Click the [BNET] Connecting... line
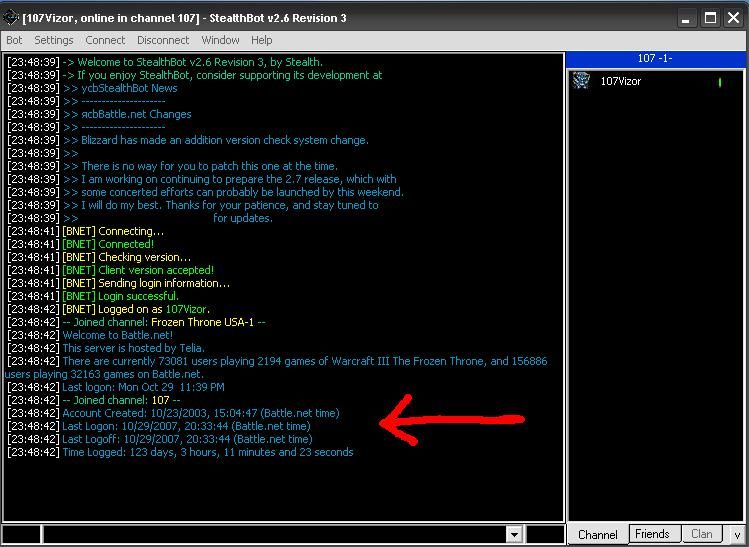 click(x=86, y=231)
